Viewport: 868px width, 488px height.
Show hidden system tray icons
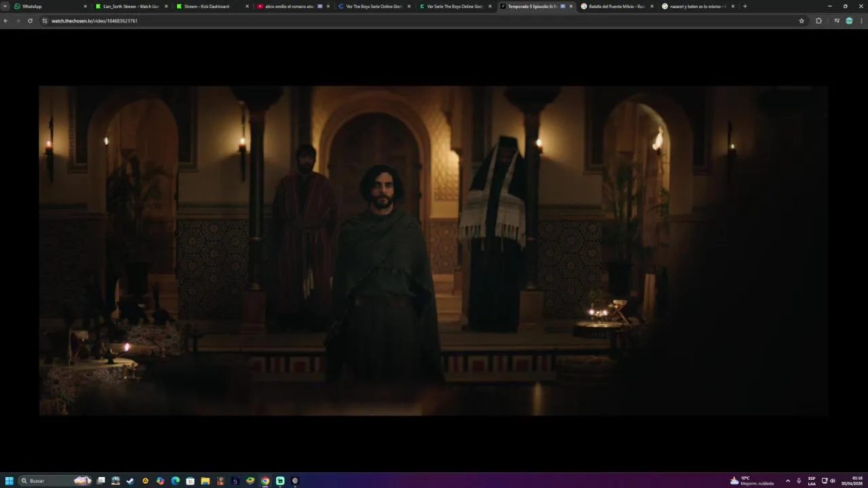788,481
